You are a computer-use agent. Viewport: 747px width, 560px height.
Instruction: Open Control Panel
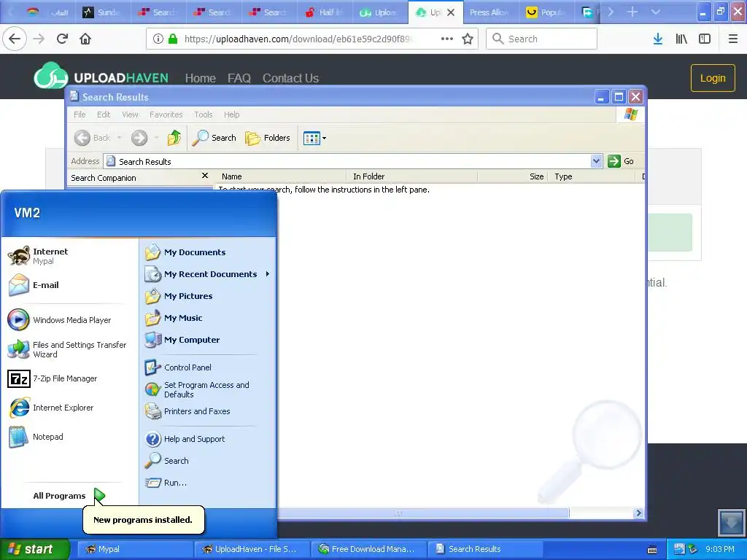(178, 367)
